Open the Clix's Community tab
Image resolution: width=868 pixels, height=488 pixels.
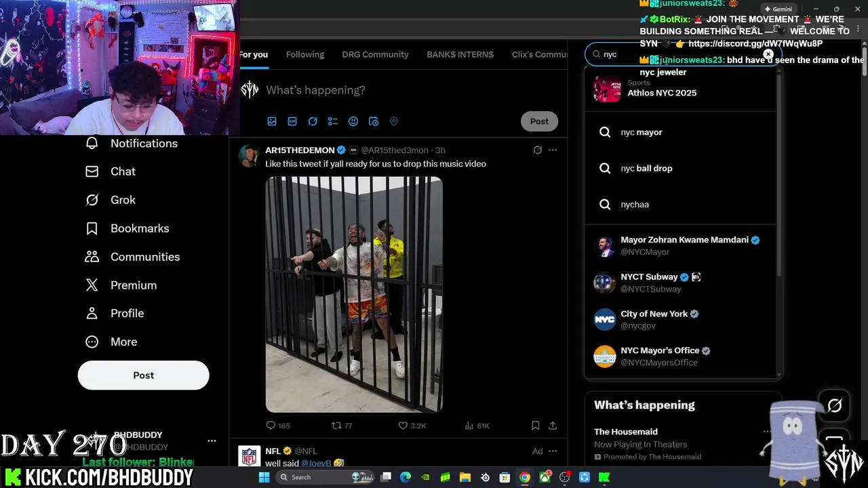[x=539, y=54]
